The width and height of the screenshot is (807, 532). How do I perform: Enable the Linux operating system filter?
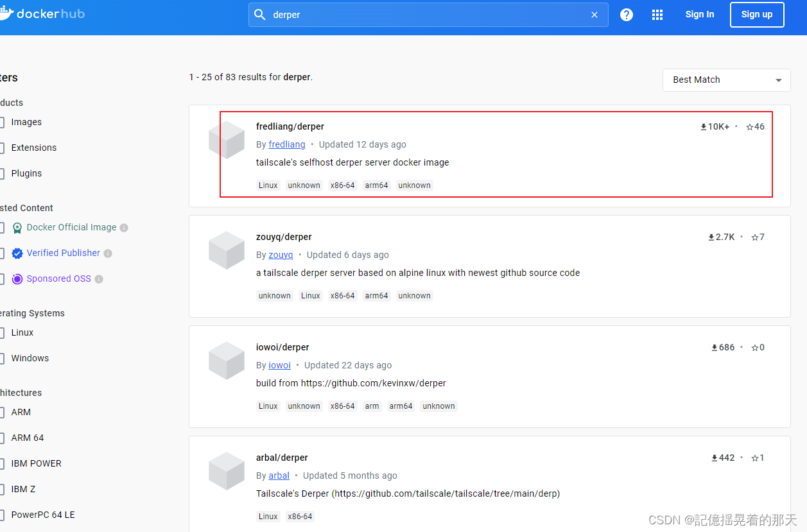2,332
